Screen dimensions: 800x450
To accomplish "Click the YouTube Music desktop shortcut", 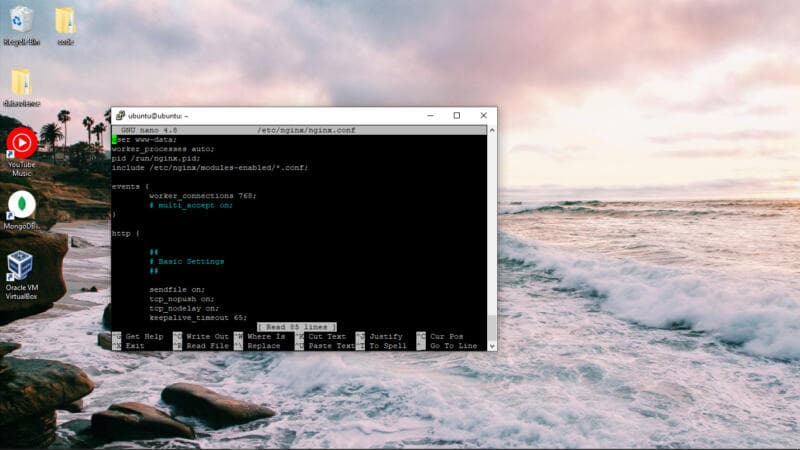I will (21, 146).
